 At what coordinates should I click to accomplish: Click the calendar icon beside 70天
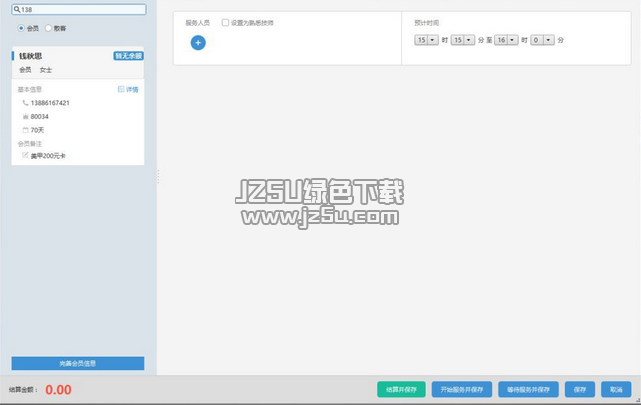pyautogui.click(x=25, y=130)
